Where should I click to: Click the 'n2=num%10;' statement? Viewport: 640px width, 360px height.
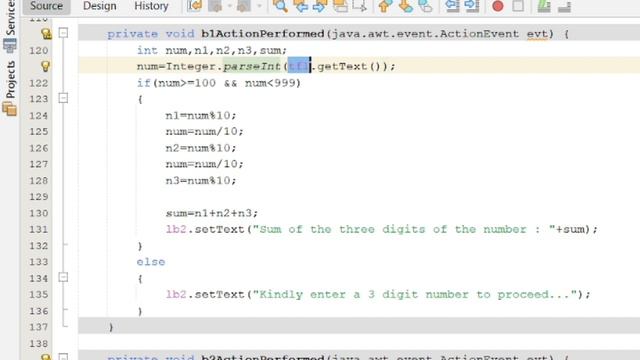[x=201, y=148]
